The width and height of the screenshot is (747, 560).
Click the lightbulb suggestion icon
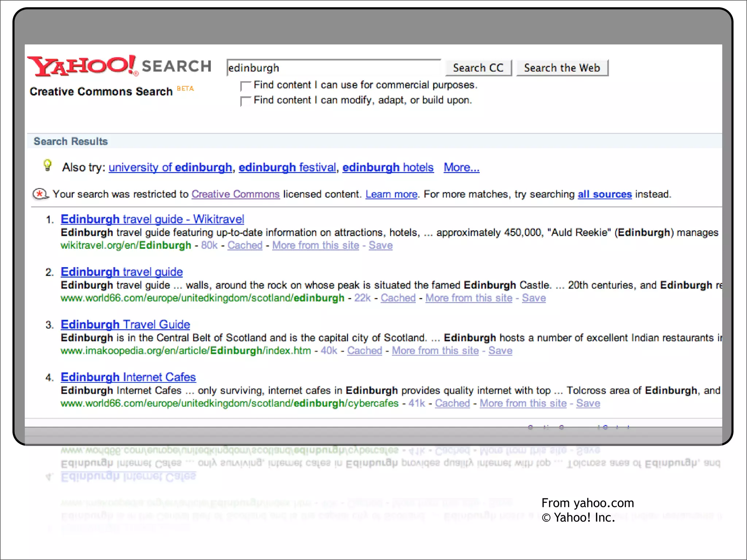tap(47, 166)
